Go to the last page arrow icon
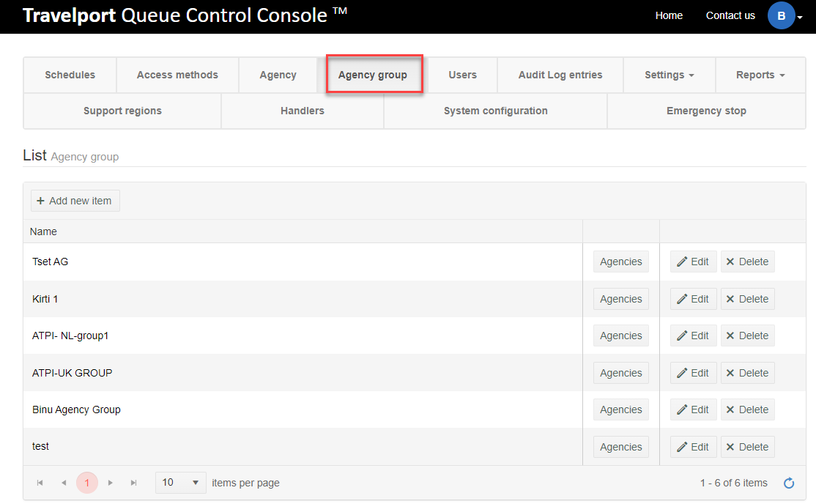The height and width of the screenshot is (504, 816). click(134, 483)
